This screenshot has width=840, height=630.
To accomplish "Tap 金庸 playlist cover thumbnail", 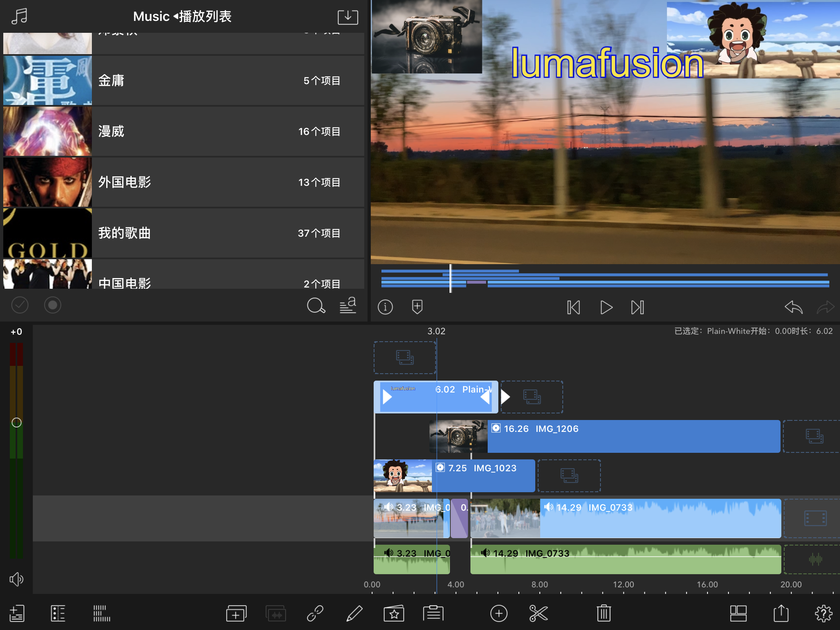I will click(48, 80).
